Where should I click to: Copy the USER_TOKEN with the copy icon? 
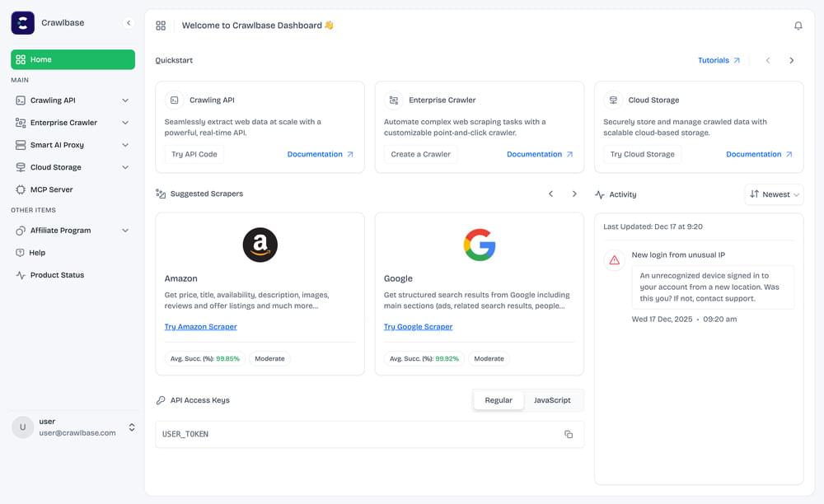[x=569, y=434]
